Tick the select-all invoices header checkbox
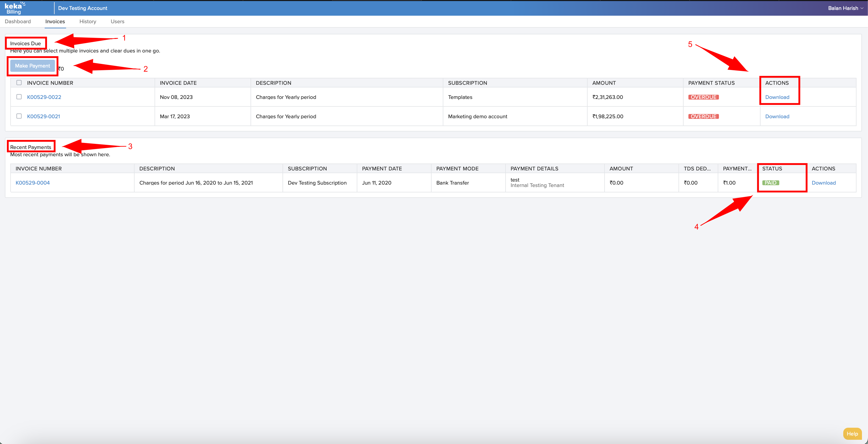This screenshot has width=868, height=444. coord(19,83)
